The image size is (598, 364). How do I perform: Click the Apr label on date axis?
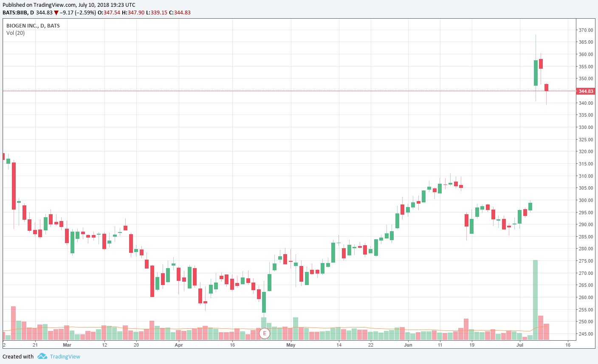(x=179, y=345)
